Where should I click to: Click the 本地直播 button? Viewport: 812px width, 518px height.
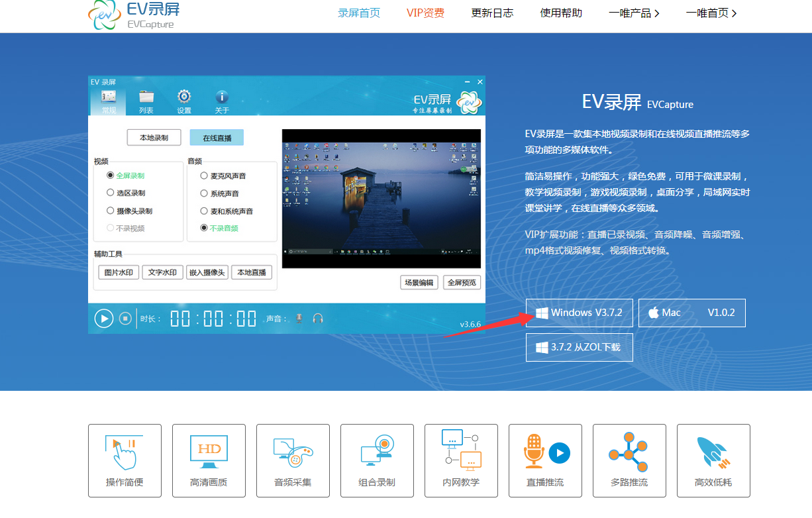coord(252,272)
